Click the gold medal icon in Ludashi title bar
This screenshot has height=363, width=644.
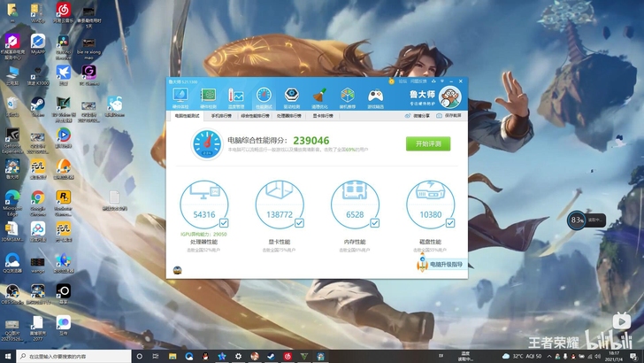[x=391, y=81]
